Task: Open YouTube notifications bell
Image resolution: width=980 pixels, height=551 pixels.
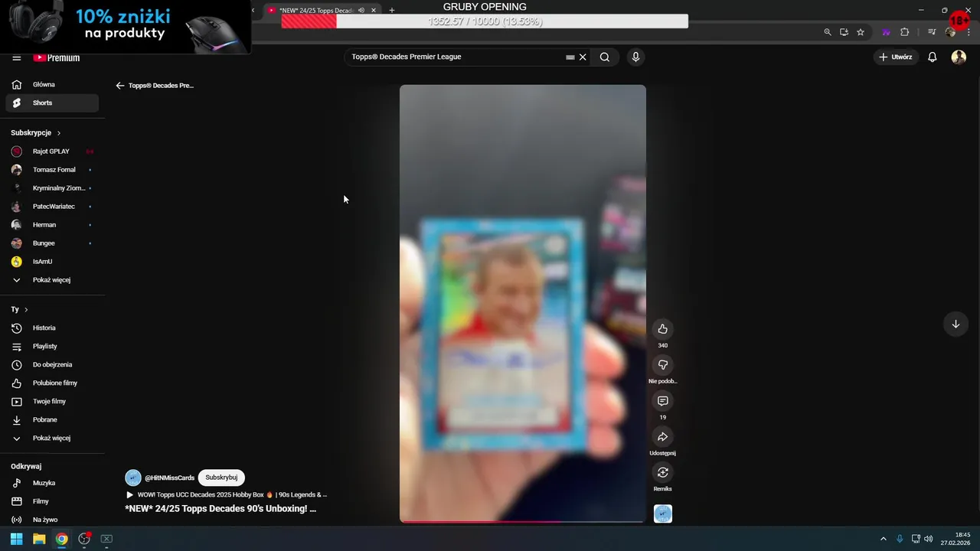Action: (x=932, y=57)
